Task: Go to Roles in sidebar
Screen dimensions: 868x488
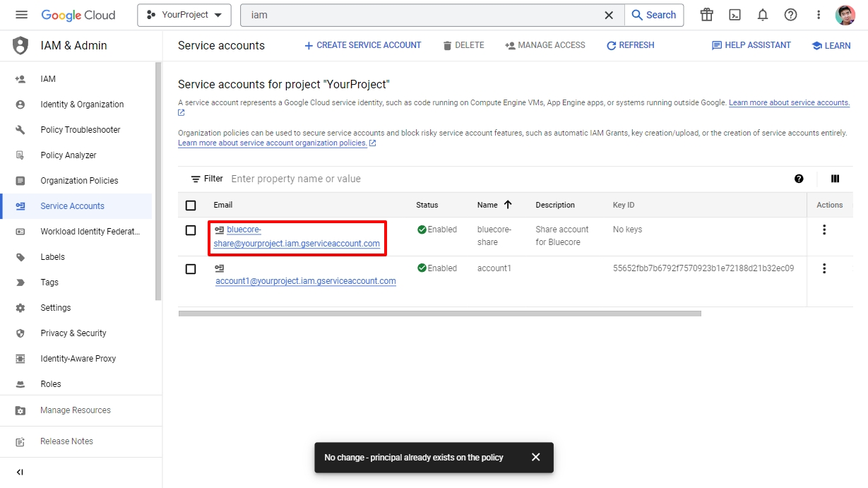Action: pyautogui.click(x=51, y=384)
